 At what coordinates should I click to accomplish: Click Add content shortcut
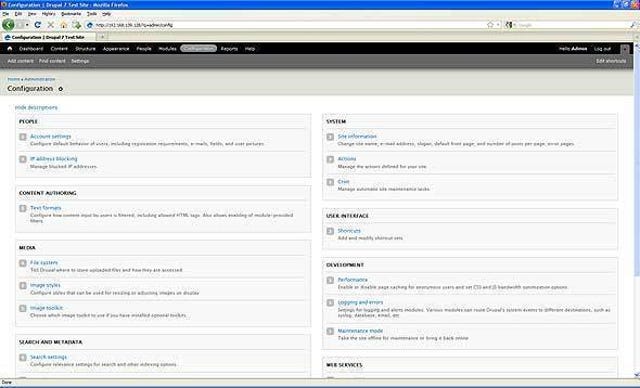[x=20, y=61]
